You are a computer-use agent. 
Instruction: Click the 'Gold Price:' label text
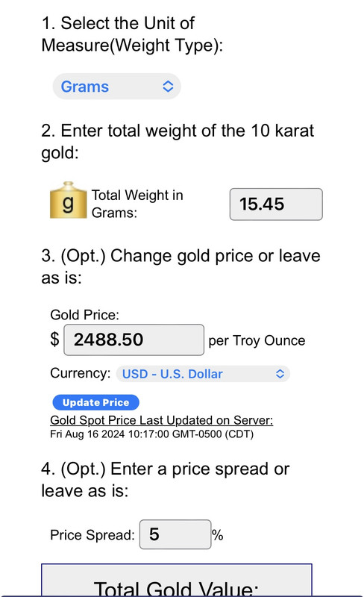coord(84,315)
